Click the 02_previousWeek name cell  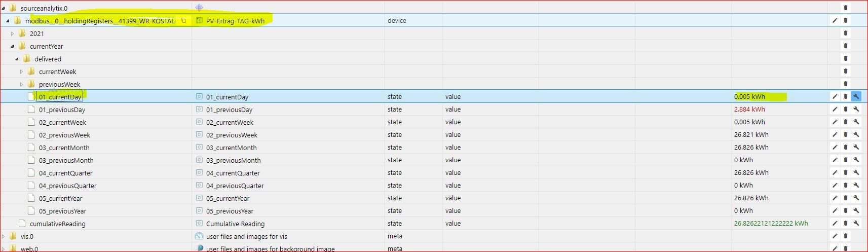(232, 135)
